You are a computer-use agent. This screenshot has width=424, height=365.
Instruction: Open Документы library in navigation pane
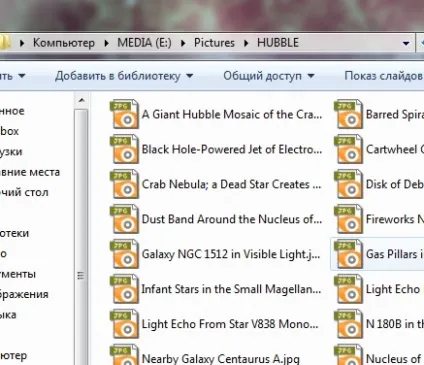(18, 274)
